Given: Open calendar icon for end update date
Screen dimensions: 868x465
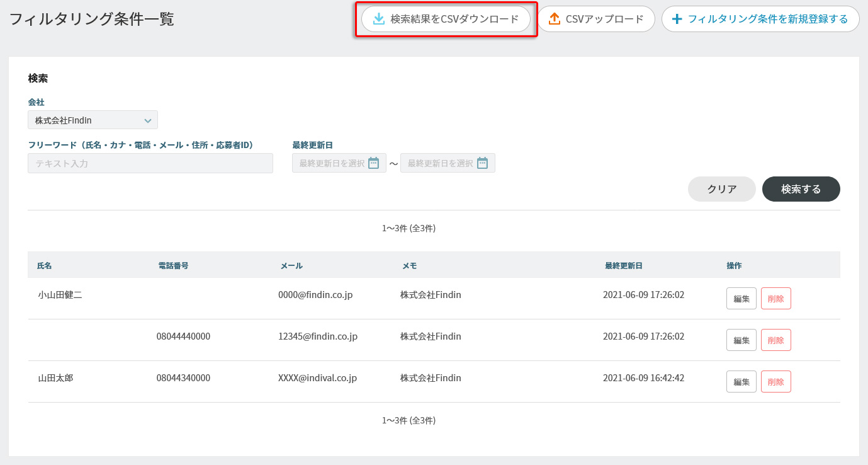Looking at the screenshot, I should point(482,163).
